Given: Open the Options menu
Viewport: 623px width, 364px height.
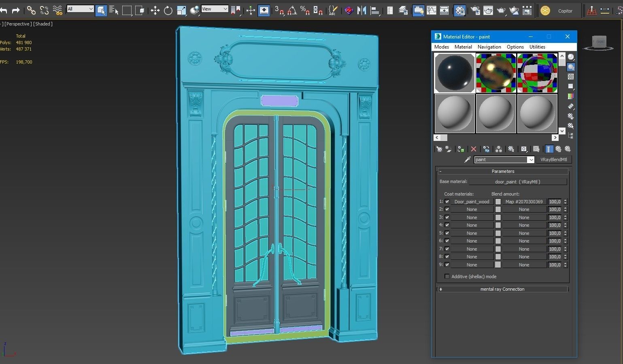Looking at the screenshot, I should tap(515, 47).
